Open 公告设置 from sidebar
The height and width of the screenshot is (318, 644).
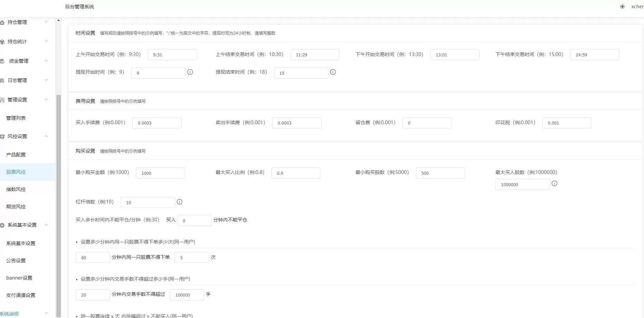click(x=16, y=261)
